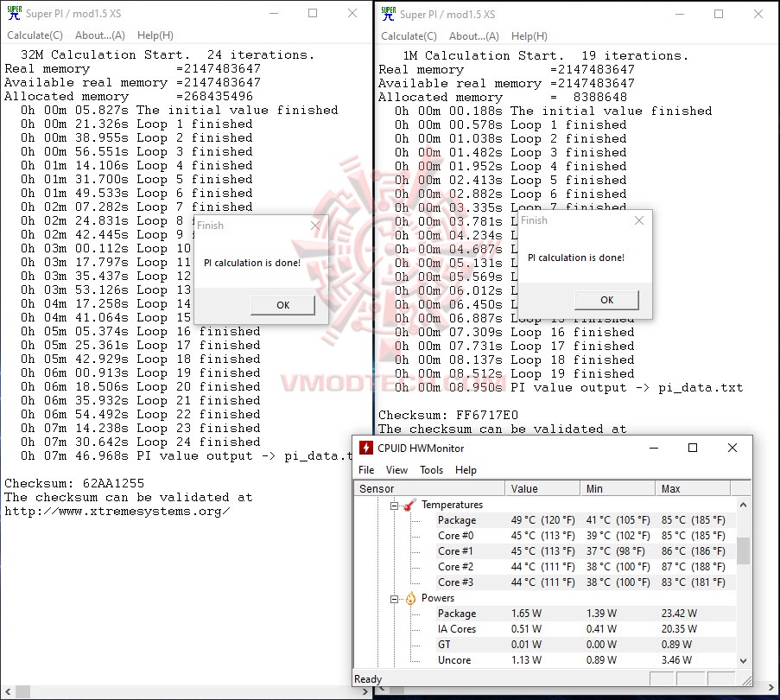Screen dimensions: 780x700
Task: Click the Powers group label
Action: [438, 598]
